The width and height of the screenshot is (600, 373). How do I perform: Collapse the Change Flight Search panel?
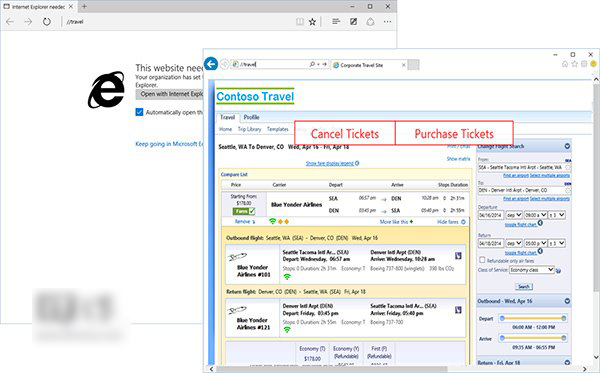567,146
